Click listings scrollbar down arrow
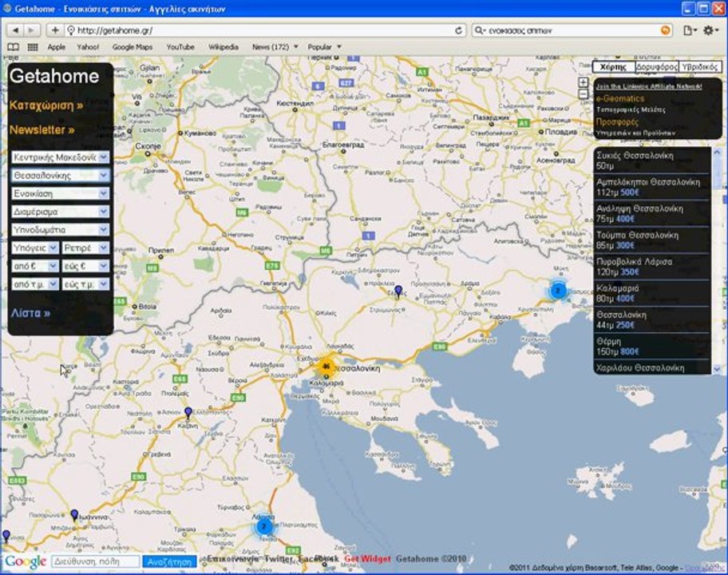The height and width of the screenshot is (575, 728). tap(716, 369)
